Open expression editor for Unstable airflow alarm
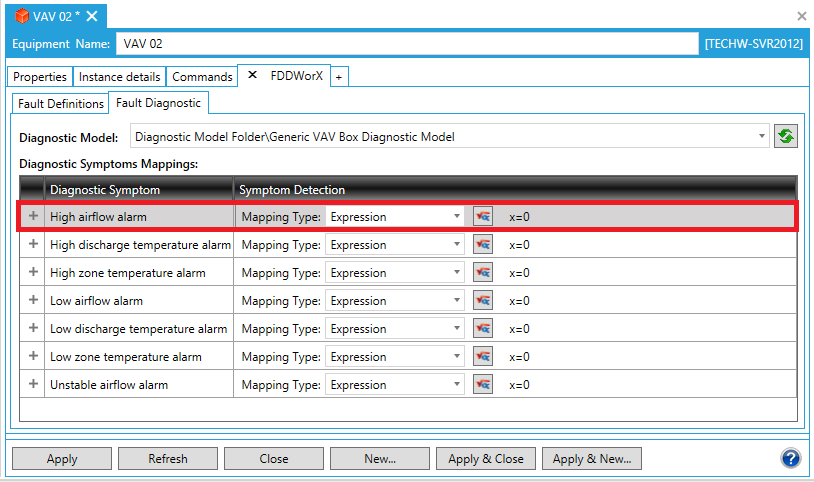Viewport: 814px width, 482px height. pos(483,385)
